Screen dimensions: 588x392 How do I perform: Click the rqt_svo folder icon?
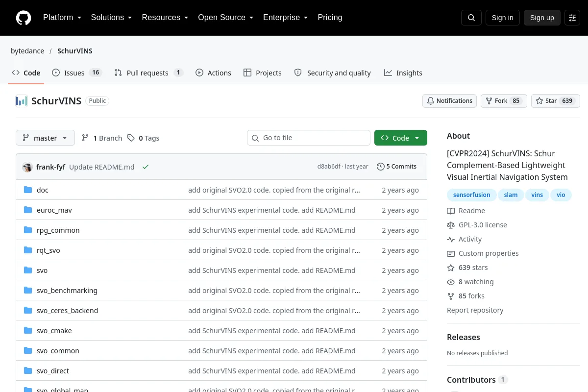(28, 250)
